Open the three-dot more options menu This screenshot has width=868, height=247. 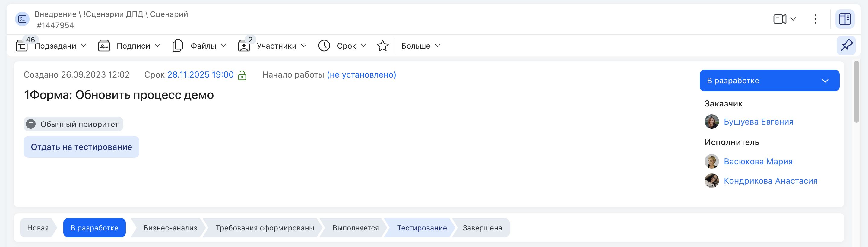tap(815, 19)
